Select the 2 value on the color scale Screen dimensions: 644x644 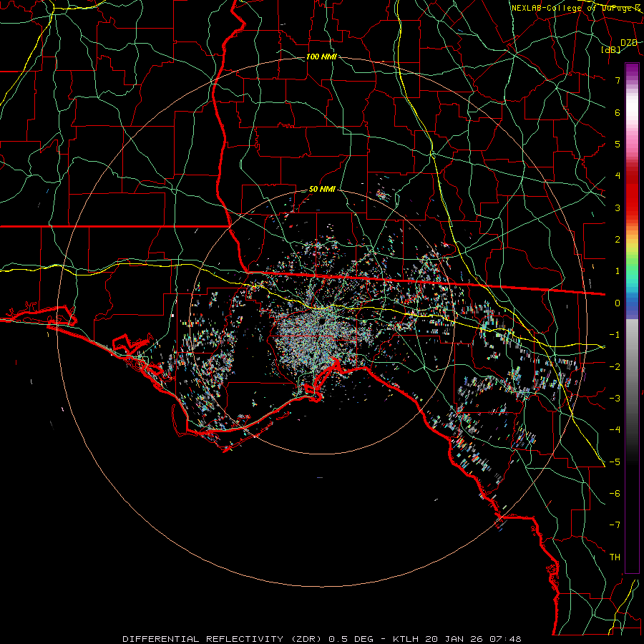[618, 240]
